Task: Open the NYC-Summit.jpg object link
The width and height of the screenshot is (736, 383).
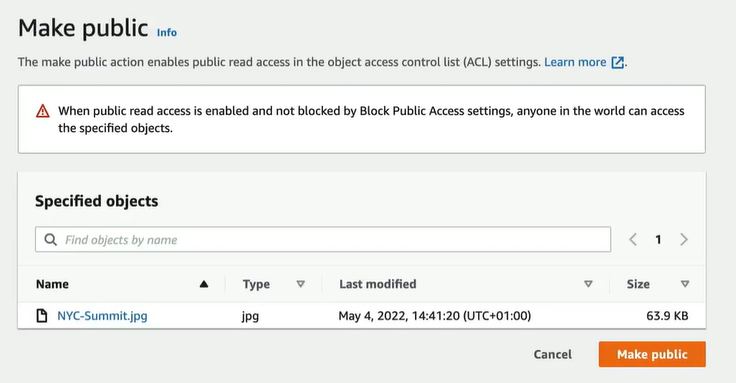Action: click(102, 316)
